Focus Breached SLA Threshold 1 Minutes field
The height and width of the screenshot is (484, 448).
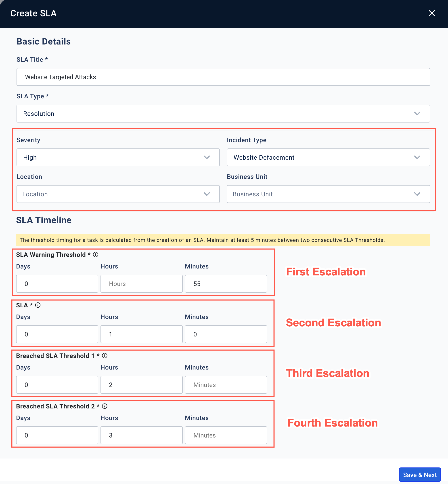tap(226, 385)
